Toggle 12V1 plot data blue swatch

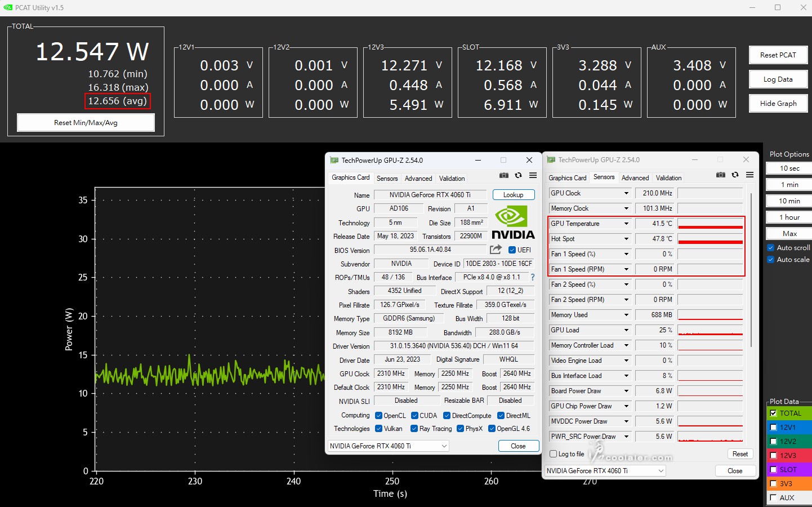tap(789, 427)
